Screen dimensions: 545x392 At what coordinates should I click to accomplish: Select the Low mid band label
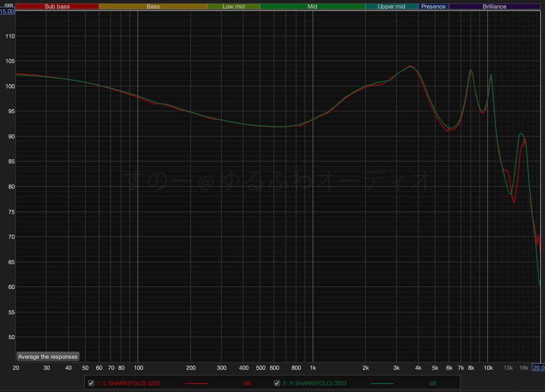[234, 7]
